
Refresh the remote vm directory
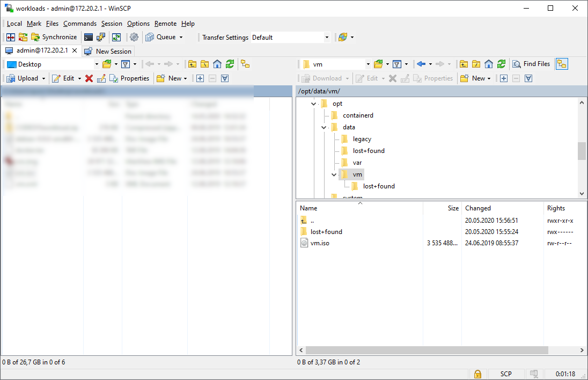501,64
